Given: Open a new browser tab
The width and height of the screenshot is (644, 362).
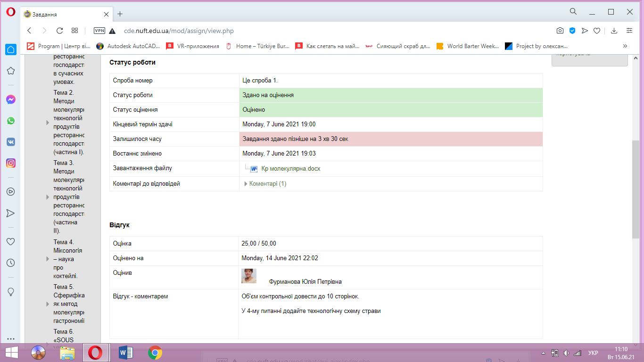Looking at the screenshot, I should pyautogui.click(x=120, y=14).
